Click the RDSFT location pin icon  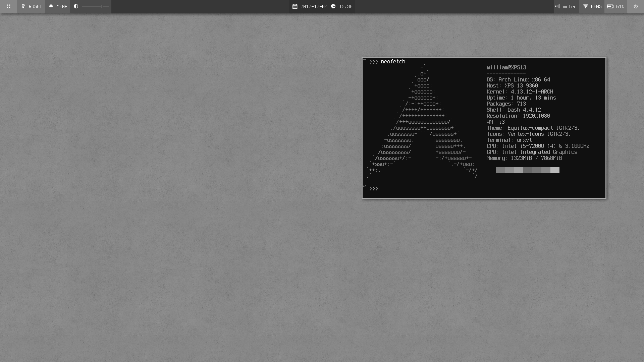click(x=23, y=6)
